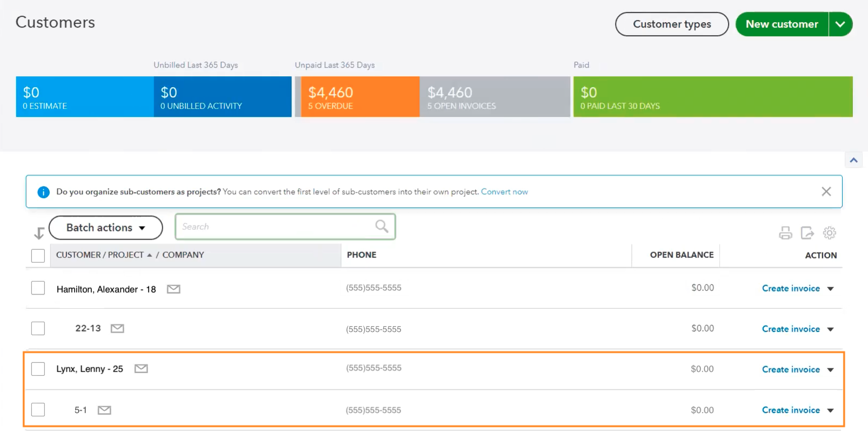This screenshot has height=431, width=868.
Task: Click the print list icon
Action: [785, 233]
